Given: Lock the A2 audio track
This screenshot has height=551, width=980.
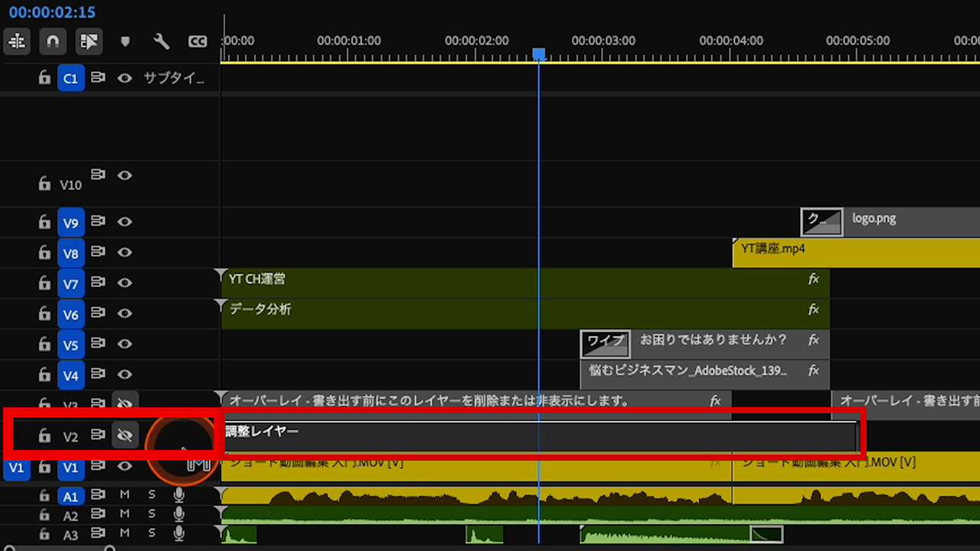Looking at the screenshot, I should tap(44, 515).
